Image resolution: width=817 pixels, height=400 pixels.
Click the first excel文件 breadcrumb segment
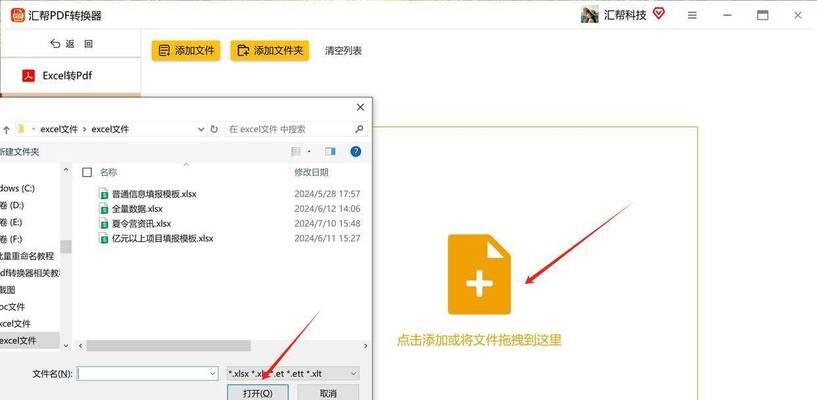pos(59,129)
